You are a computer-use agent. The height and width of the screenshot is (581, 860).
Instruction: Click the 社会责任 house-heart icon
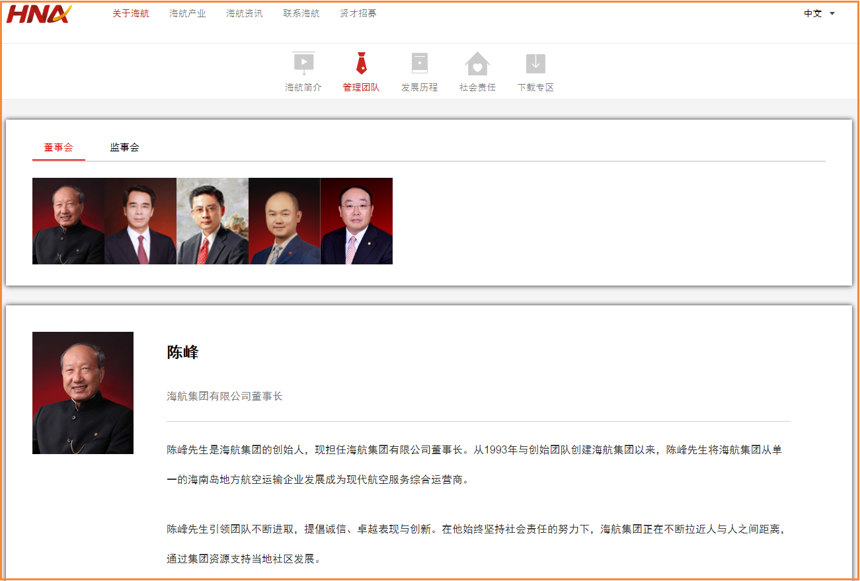pyautogui.click(x=477, y=64)
